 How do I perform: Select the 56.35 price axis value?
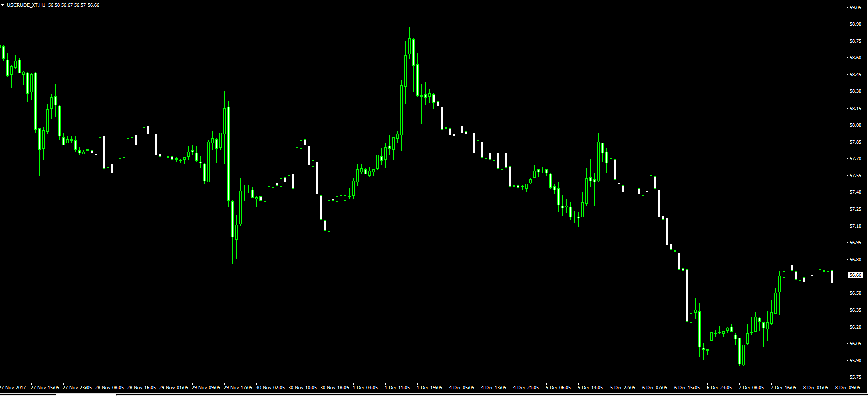pos(855,310)
